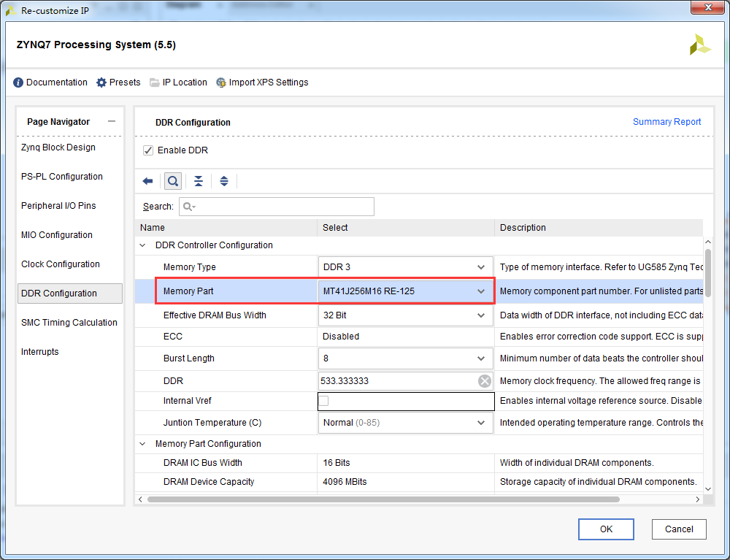The image size is (730, 560).
Task: Click the search options magnifier in Search field
Action: click(x=188, y=206)
